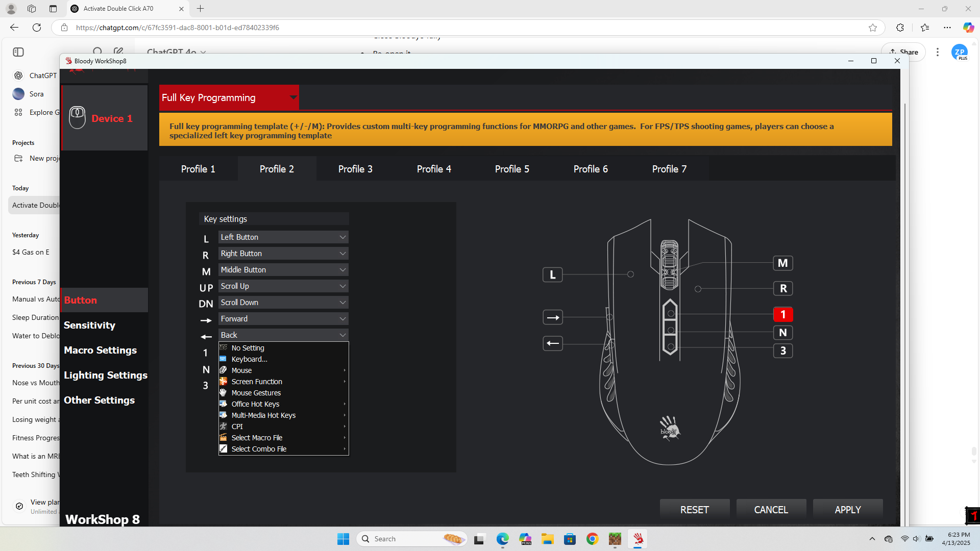
Task: Click the M marker on mouse diagram
Action: (782, 263)
